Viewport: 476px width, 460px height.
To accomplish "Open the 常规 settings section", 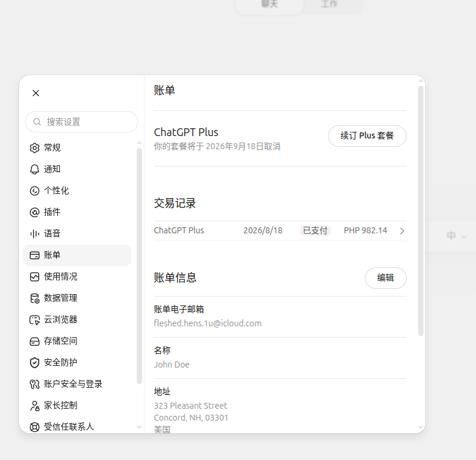I will point(77,148).
